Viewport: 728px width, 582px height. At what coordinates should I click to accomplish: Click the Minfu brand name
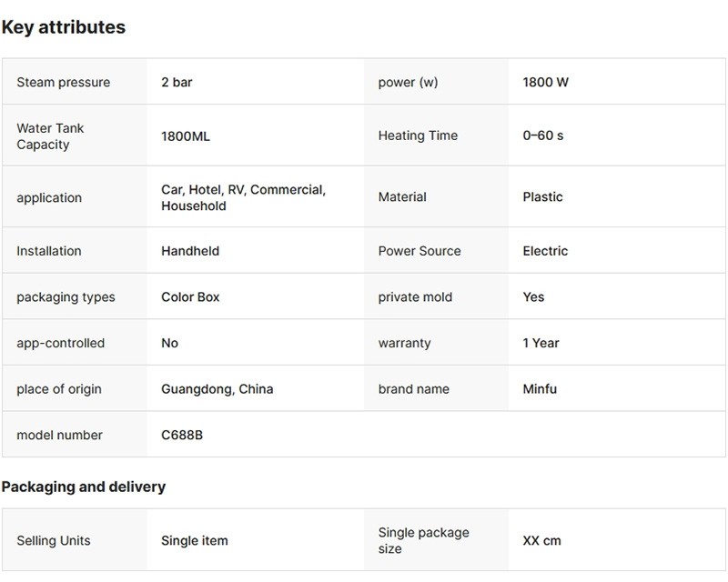(x=540, y=389)
